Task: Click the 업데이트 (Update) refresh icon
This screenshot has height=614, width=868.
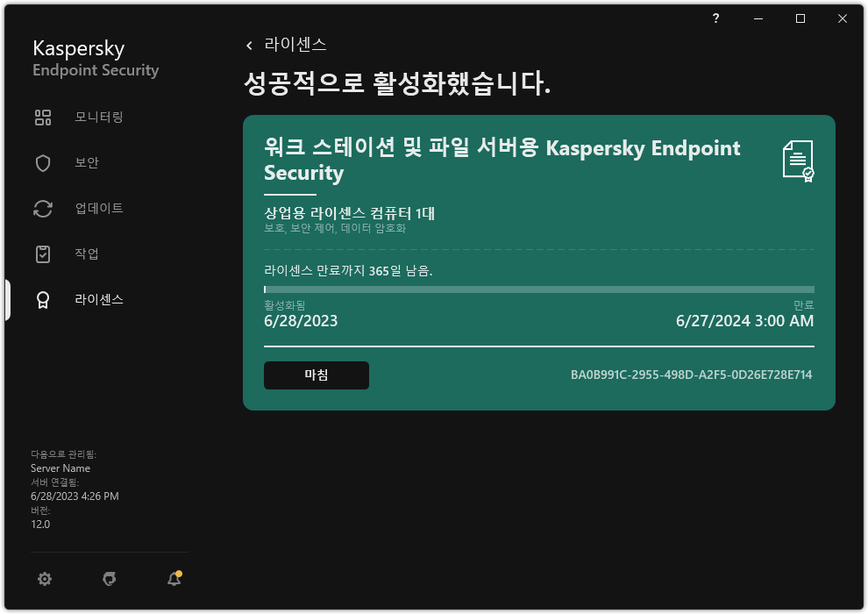Action: [x=43, y=208]
